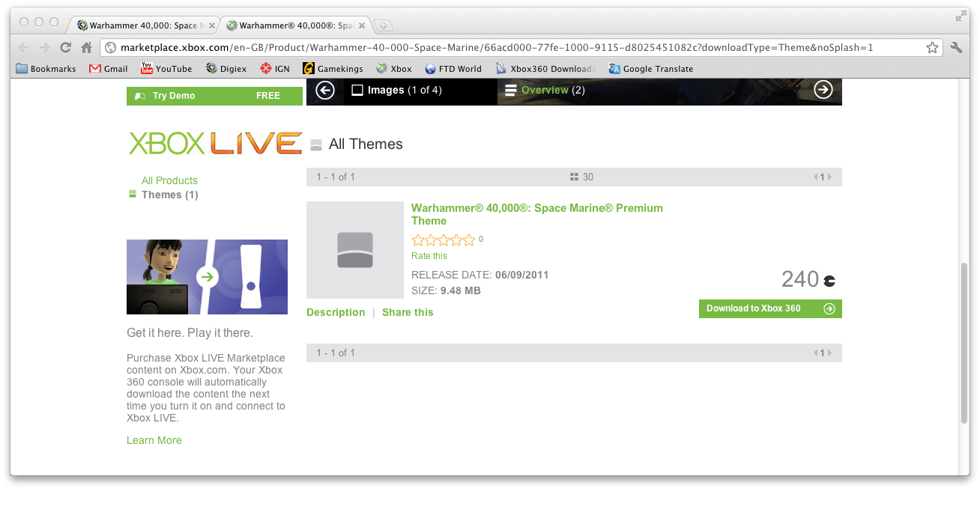Open the Xbox360 Downloads bookmark
This screenshot has width=980, height=530.
tap(546, 69)
